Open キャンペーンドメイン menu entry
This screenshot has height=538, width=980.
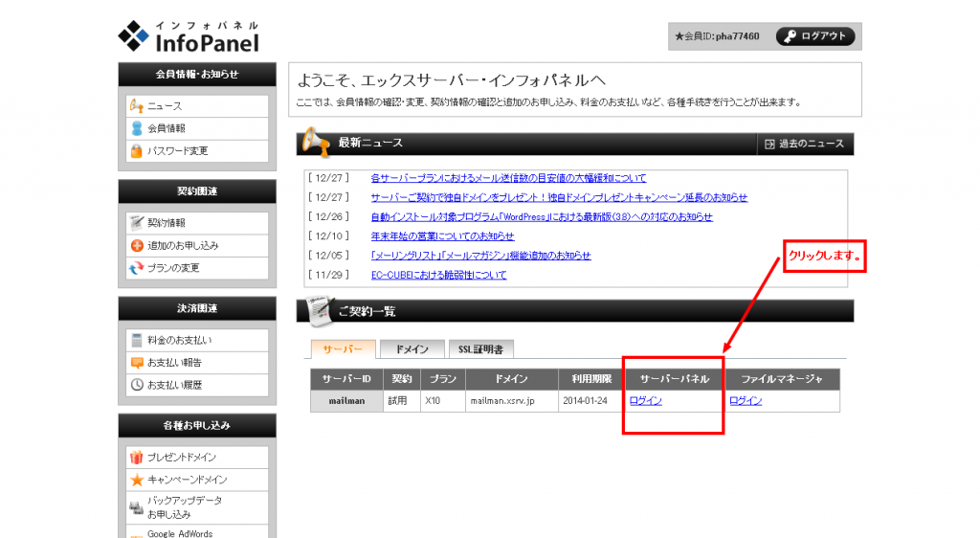point(197,480)
